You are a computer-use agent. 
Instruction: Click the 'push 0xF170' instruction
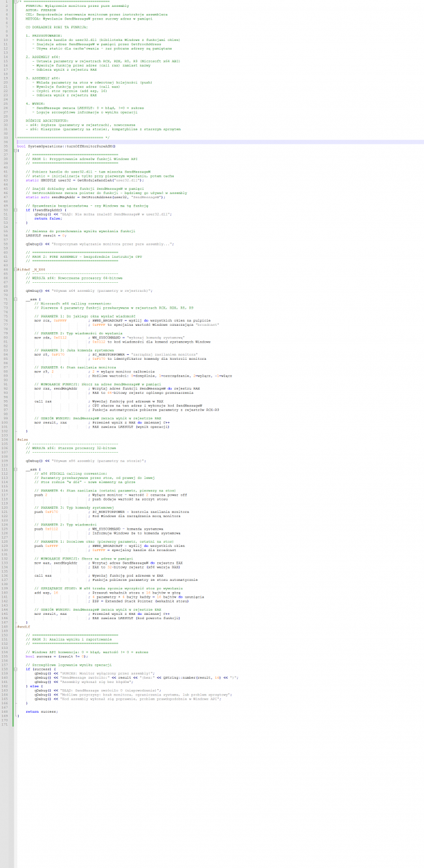[x=46, y=512]
